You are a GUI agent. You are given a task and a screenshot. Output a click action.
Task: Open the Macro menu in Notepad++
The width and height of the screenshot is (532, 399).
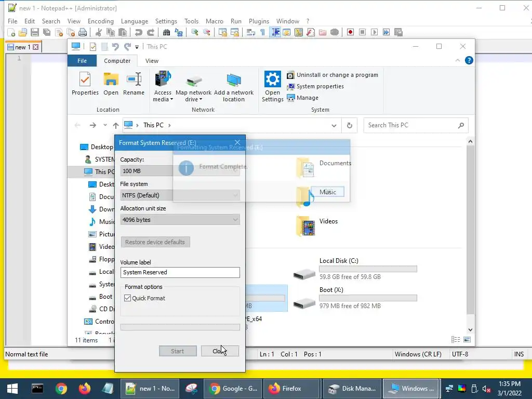click(x=215, y=21)
